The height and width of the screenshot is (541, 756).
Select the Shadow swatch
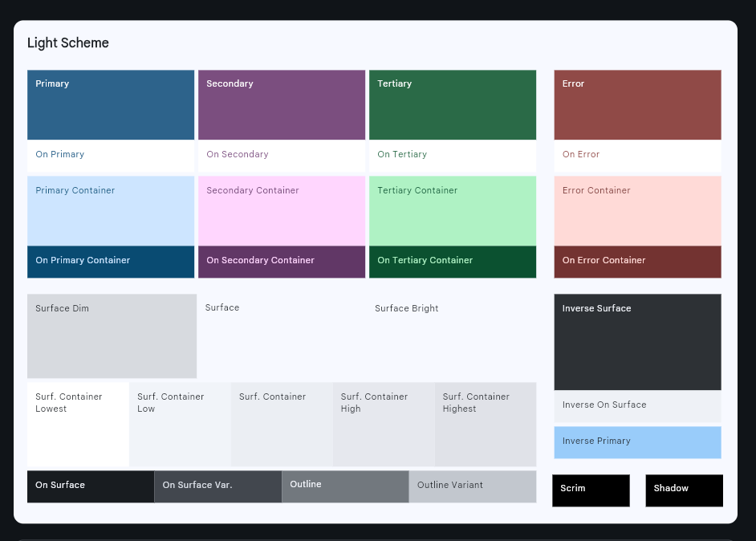click(x=684, y=490)
